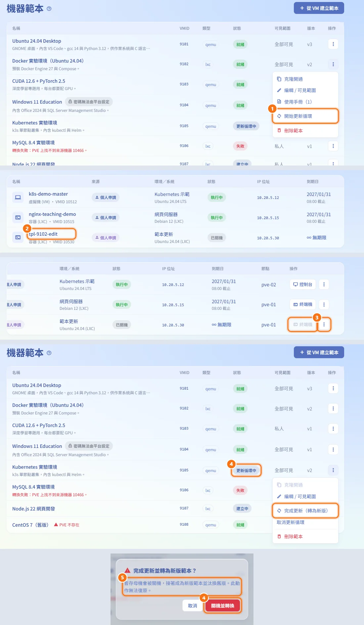364x625 pixels.
Task: Click 從 VM 建立範本 button above the lower list
Action: 319,353
